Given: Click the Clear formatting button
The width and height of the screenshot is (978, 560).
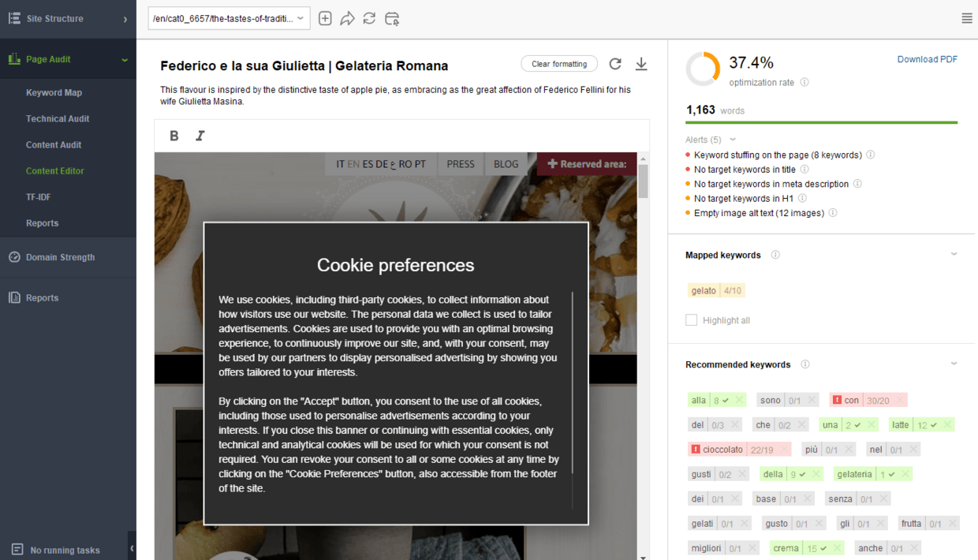Looking at the screenshot, I should click(559, 64).
